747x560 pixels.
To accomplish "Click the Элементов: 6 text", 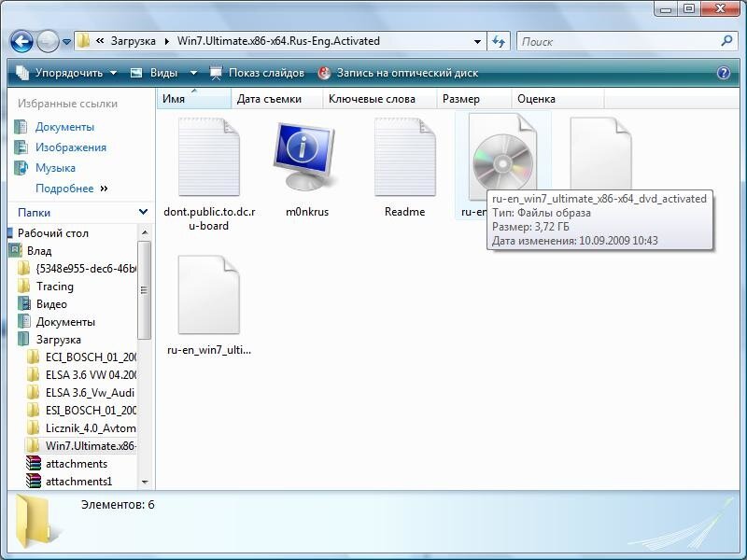I will 118,505.
